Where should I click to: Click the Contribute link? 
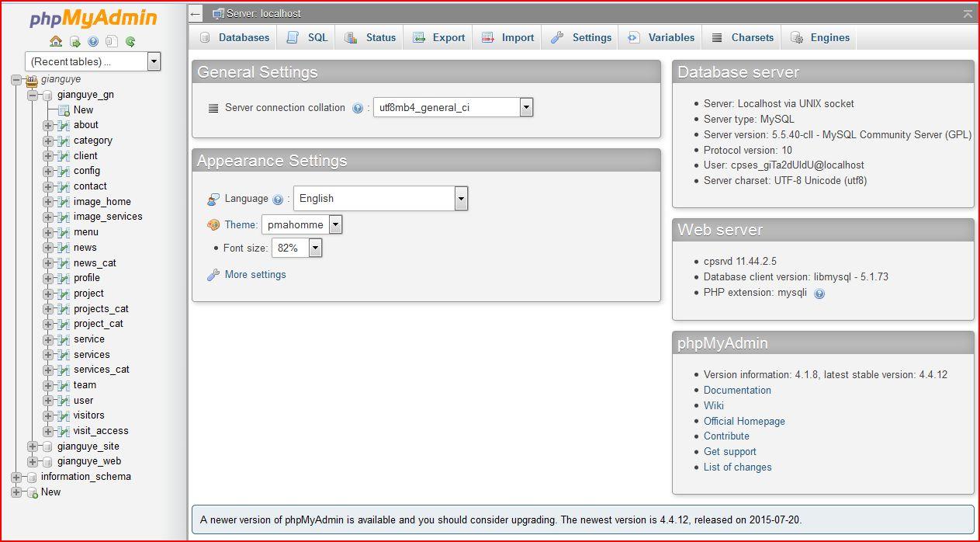point(726,436)
